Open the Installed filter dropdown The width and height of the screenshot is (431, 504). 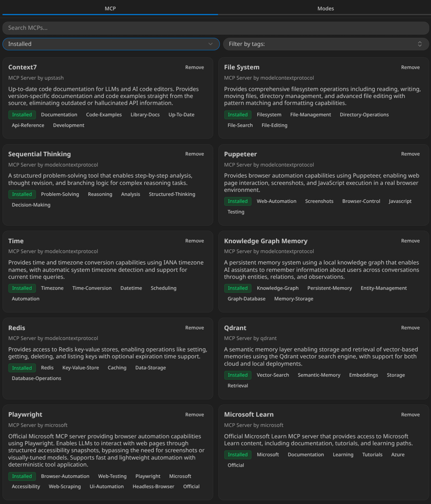111,44
